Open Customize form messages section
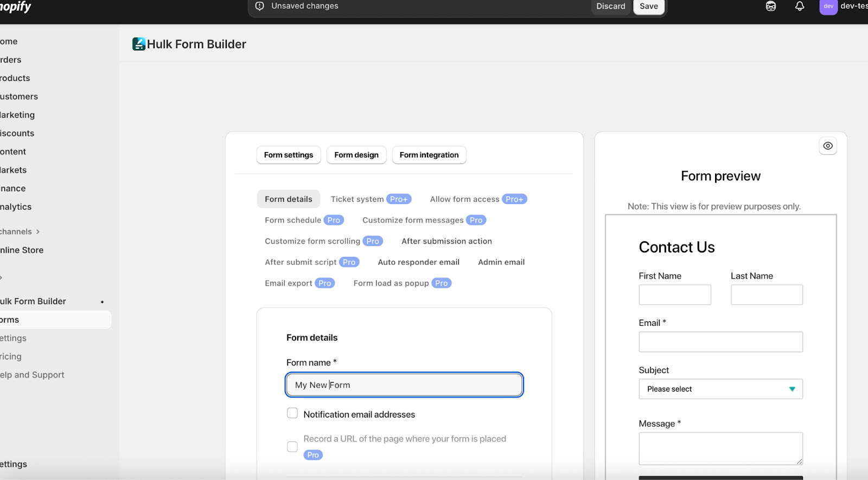 424,220
